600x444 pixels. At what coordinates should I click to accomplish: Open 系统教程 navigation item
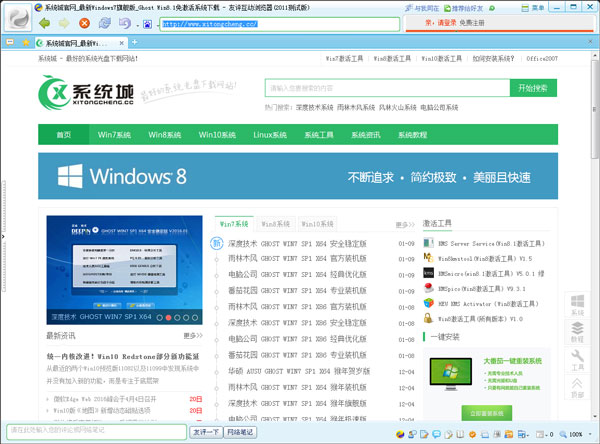pos(412,135)
